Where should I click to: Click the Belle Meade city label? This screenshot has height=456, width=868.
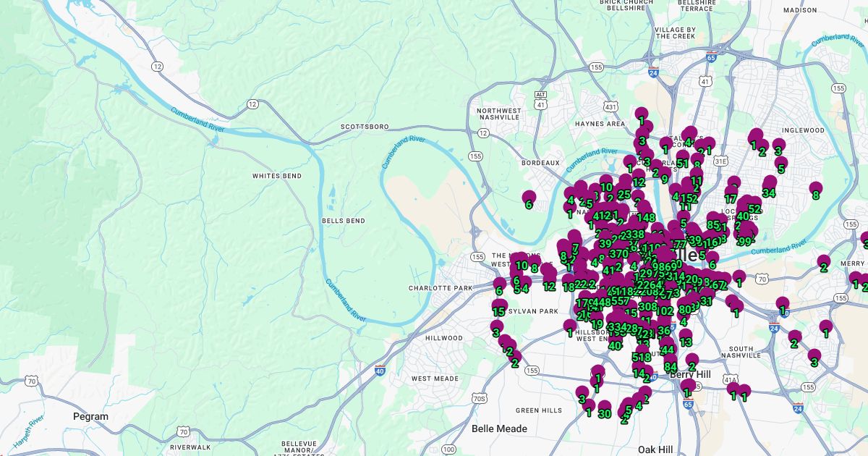pos(499,428)
